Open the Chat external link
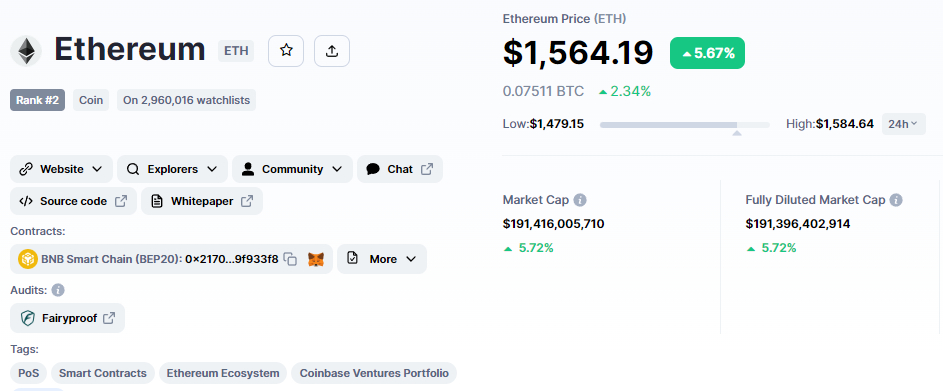Viewport: 943px width, 391px height. tap(400, 169)
